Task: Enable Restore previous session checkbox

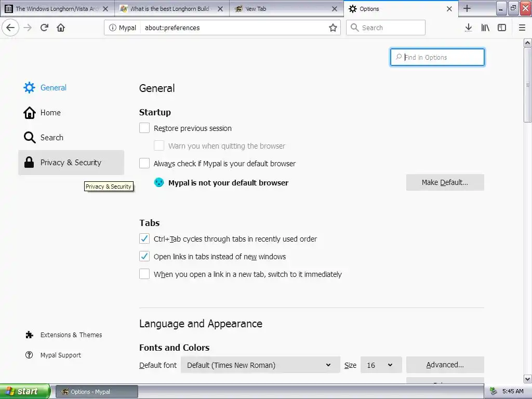Action: coord(144,128)
